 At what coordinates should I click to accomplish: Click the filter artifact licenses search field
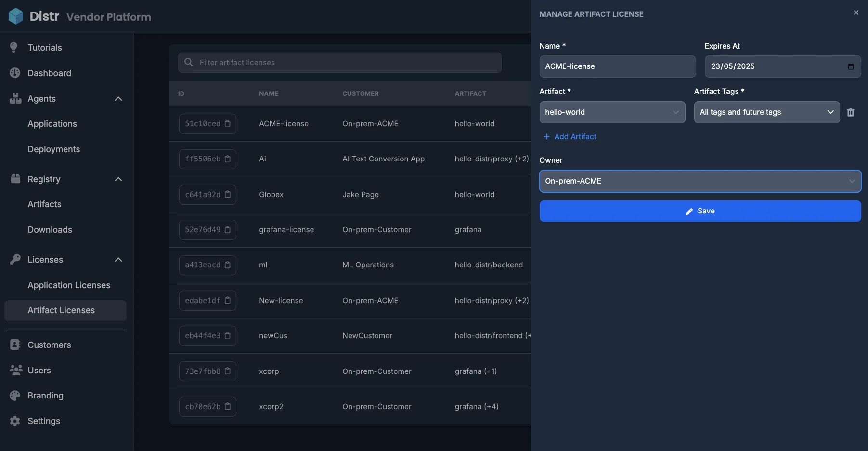coord(339,62)
